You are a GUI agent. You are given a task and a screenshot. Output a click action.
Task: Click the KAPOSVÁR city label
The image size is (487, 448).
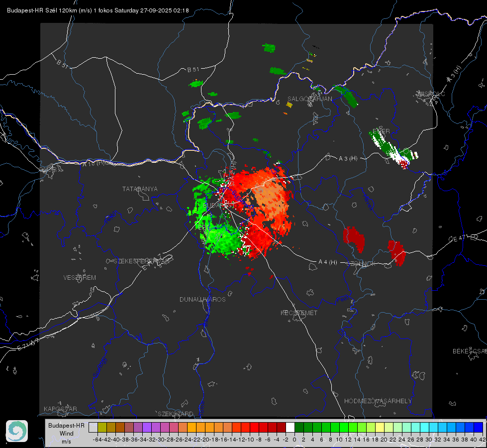(60, 409)
